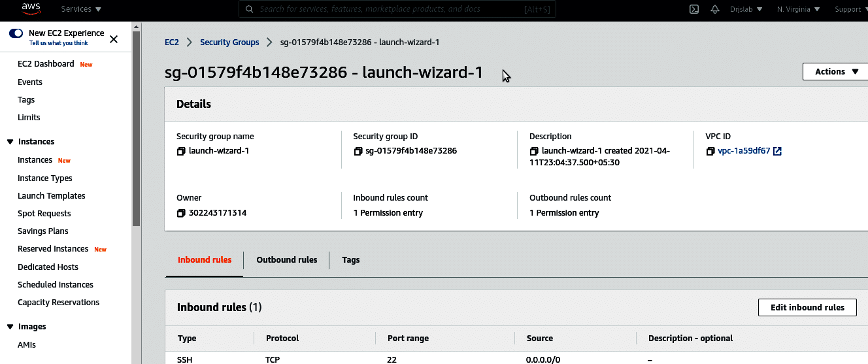The image size is (868, 364).
Task: Click the search magnifier icon
Action: pos(250,9)
